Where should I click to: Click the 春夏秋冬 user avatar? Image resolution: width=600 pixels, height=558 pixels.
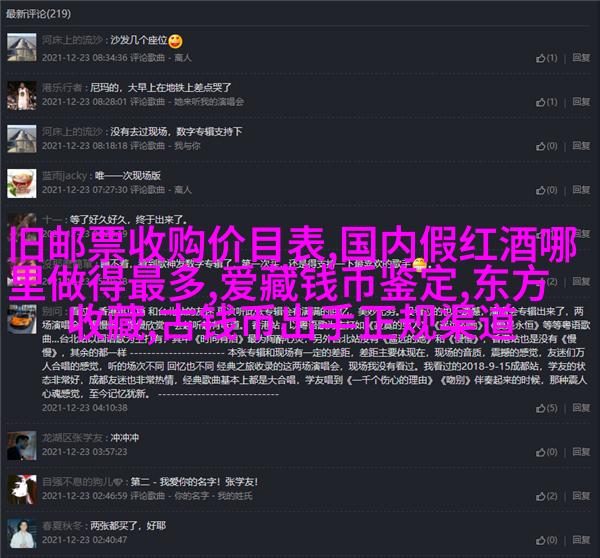tap(22, 534)
